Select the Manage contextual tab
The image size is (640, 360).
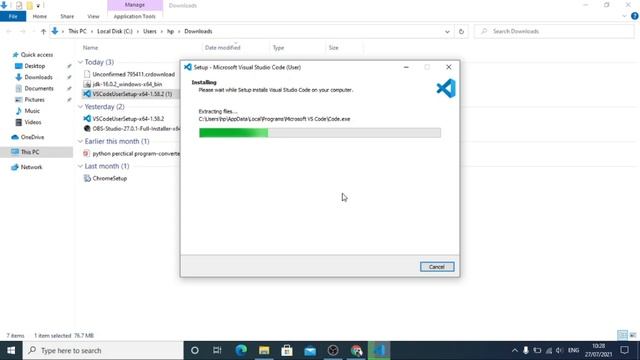135,5
